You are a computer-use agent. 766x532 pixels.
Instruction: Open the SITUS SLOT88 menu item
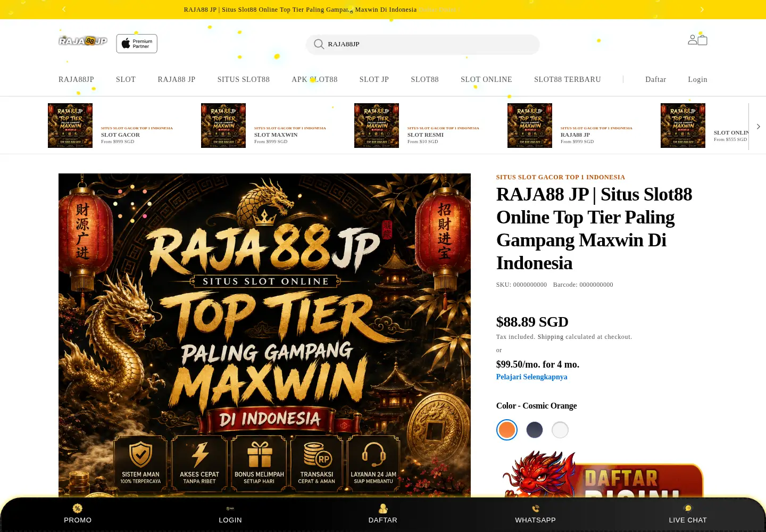pyautogui.click(x=243, y=79)
